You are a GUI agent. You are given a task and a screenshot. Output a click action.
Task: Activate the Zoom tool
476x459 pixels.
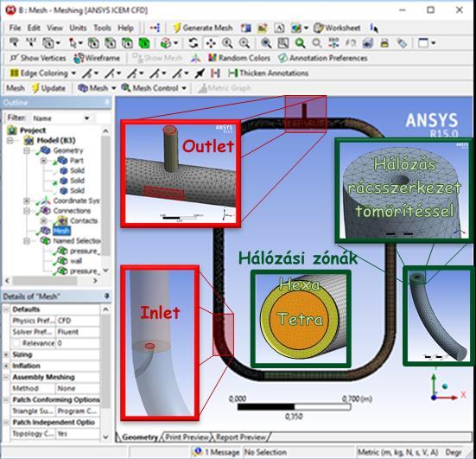coord(227,43)
